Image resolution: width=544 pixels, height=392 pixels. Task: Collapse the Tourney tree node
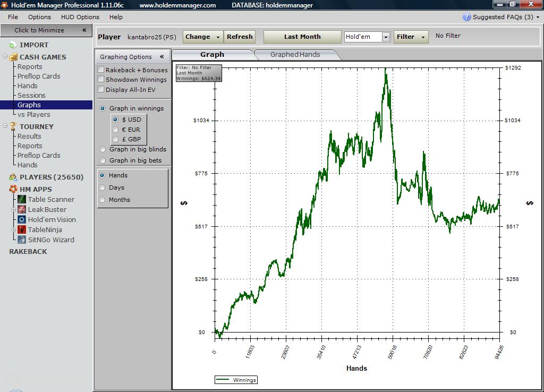(5, 125)
